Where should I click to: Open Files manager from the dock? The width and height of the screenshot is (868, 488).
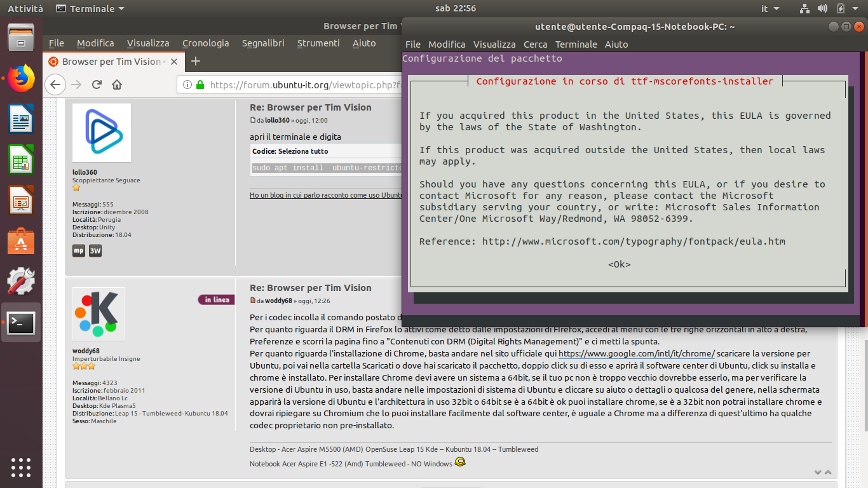point(21,37)
